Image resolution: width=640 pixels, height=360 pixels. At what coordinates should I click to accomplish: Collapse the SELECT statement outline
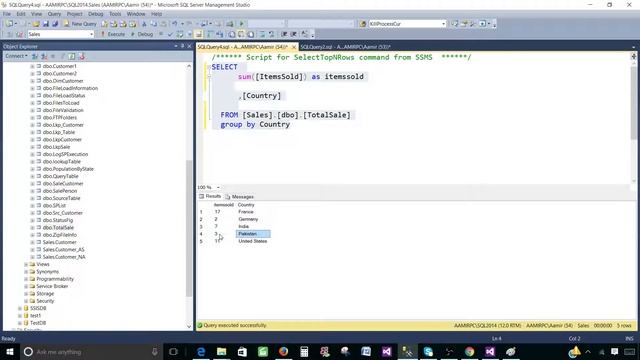pos(209,67)
